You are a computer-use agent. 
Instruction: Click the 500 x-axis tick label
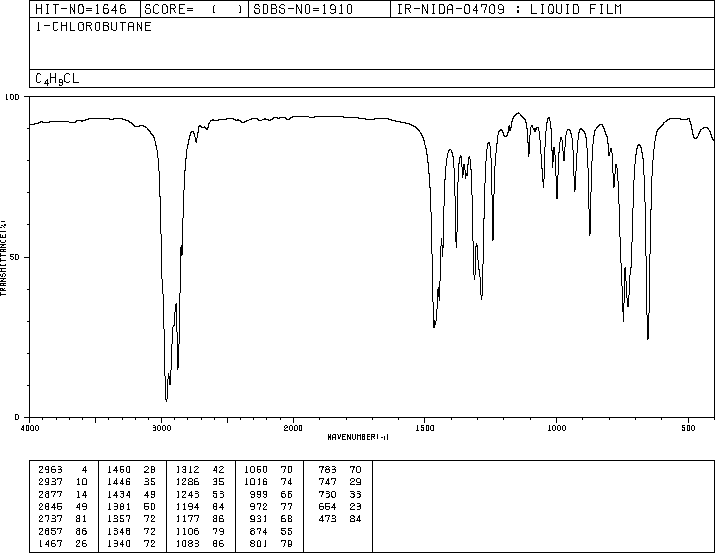pos(688,428)
